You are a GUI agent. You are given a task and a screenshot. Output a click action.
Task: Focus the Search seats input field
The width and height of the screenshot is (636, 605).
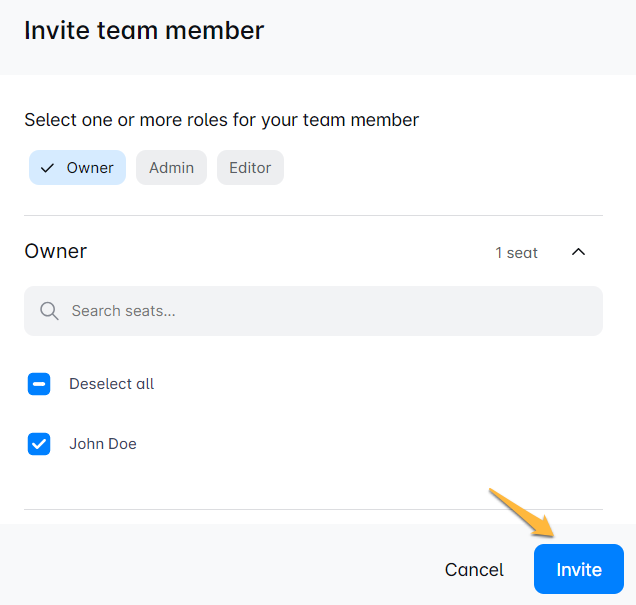pyautogui.click(x=330, y=311)
